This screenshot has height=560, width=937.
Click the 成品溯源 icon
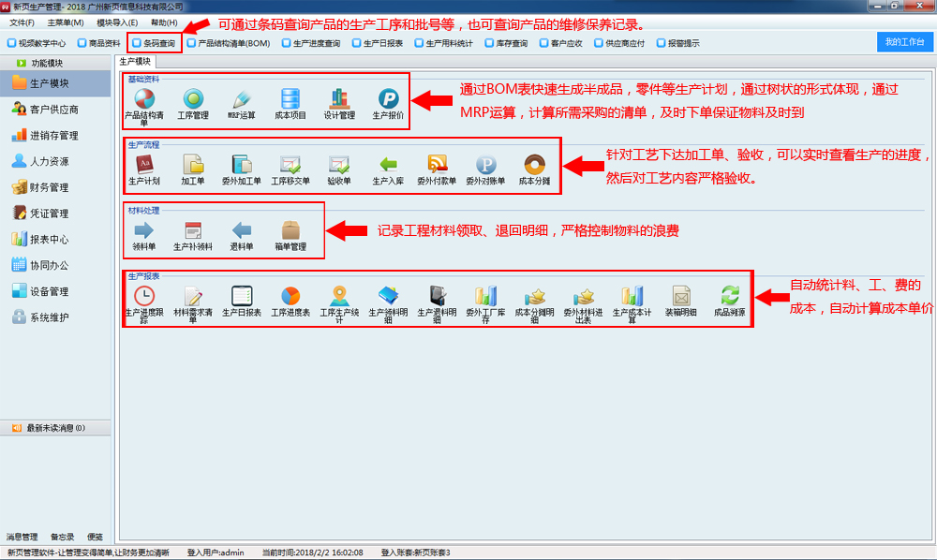729,297
